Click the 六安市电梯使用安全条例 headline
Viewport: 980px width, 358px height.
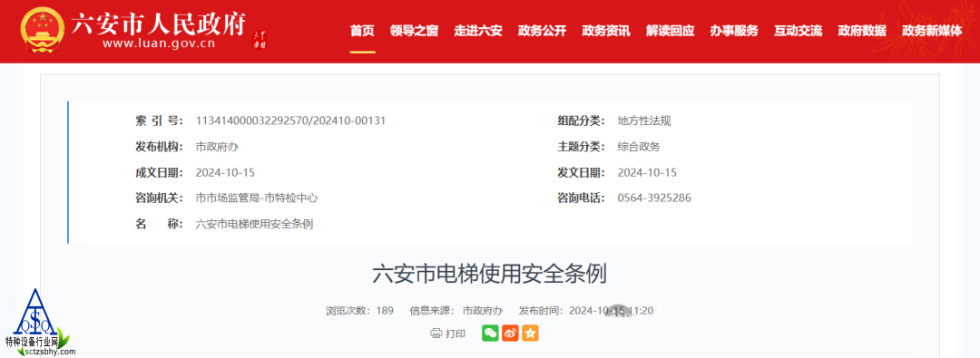click(x=489, y=275)
